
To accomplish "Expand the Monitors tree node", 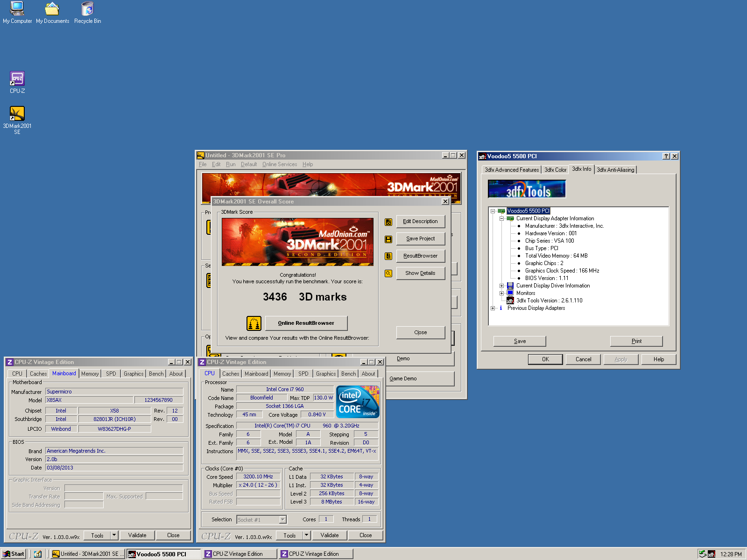I will (x=502, y=293).
